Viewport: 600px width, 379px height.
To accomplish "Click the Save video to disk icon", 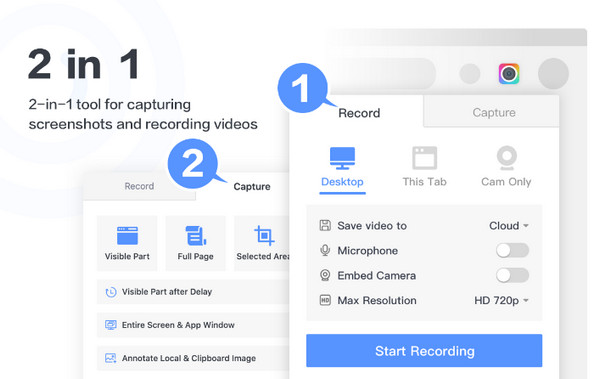I will [x=325, y=225].
